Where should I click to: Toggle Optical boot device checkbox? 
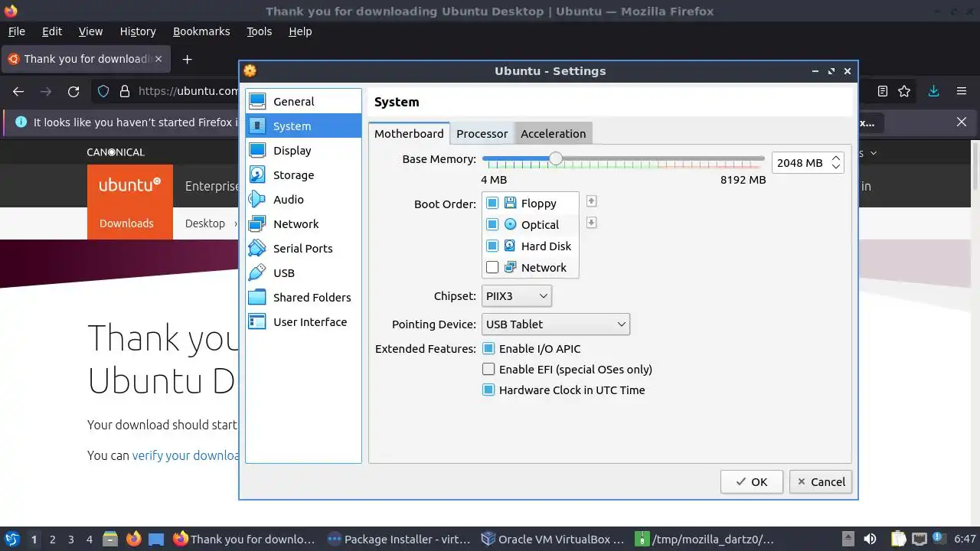pos(492,224)
